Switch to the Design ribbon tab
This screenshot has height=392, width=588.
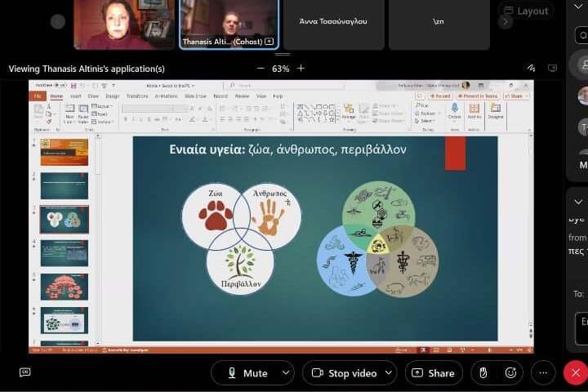pyautogui.click(x=112, y=96)
